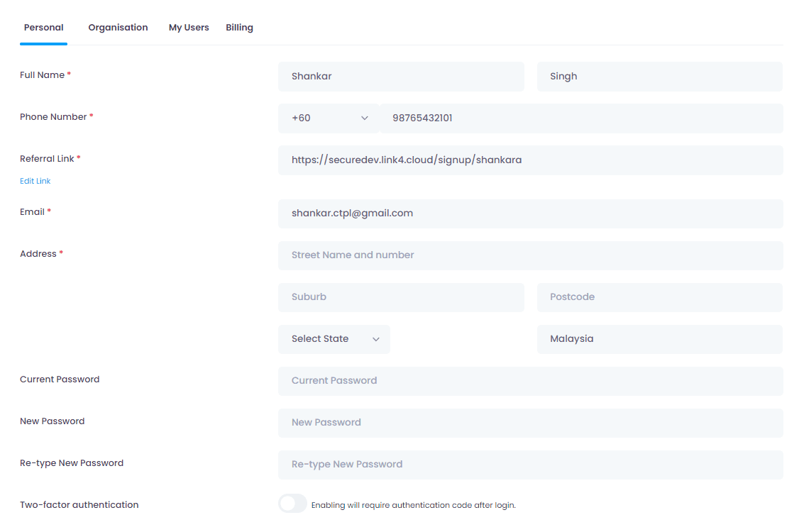The image size is (799, 532).
Task: Expand the Select State dropdown
Action: coord(334,338)
